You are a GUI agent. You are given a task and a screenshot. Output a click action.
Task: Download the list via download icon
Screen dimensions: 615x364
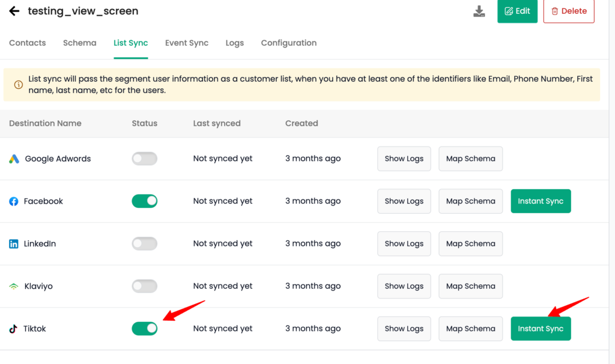tap(479, 11)
